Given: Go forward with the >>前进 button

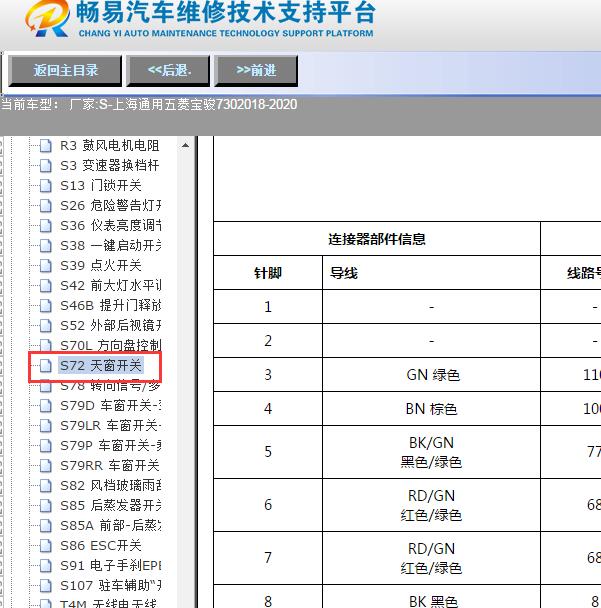Looking at the screenshot, I should pos(256,71).
